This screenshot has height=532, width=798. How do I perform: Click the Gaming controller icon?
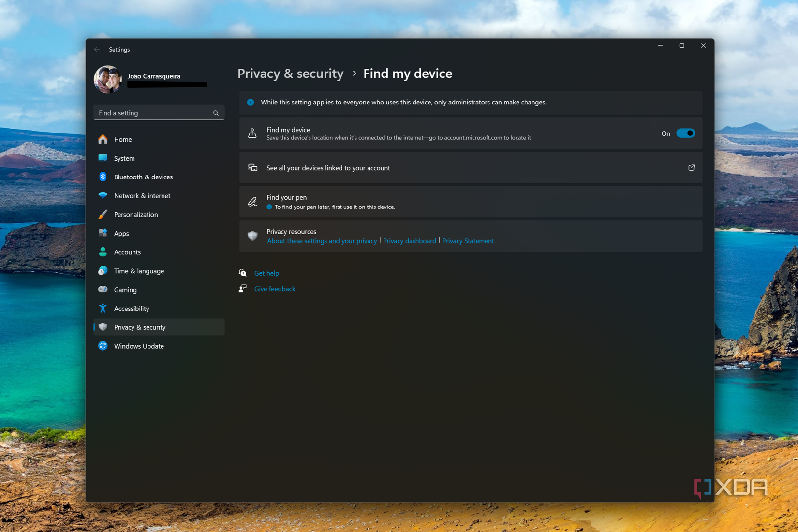coord(103,289)
